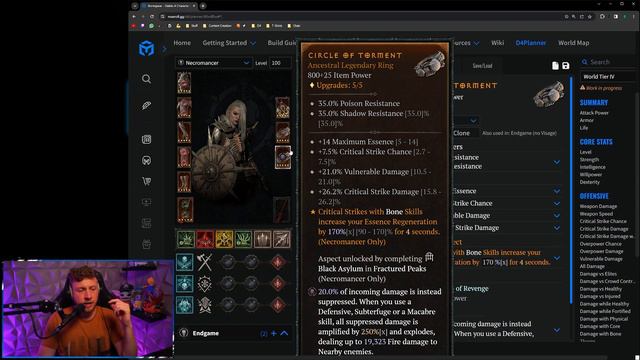The width and height of the screenshot is (640, 360).
Task: Select the teal Skeletal Mages minion icon
Action: (184, 284)
